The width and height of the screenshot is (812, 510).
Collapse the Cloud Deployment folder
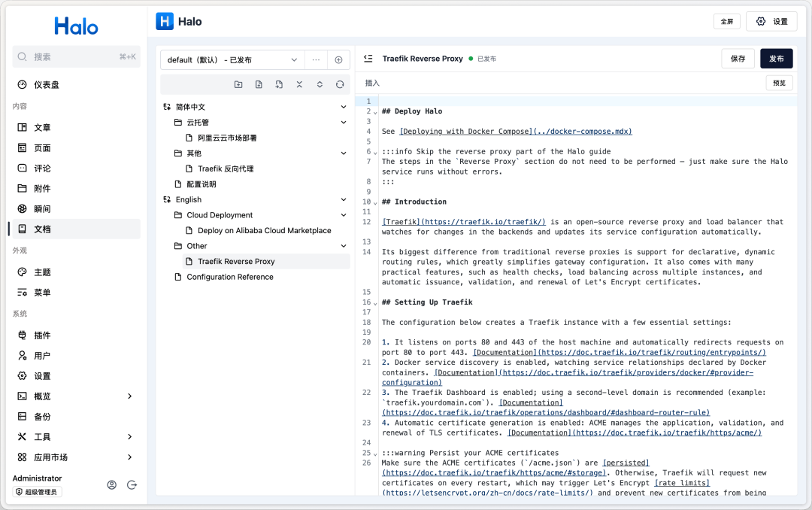pyautogui.click(x=344, y=215)
